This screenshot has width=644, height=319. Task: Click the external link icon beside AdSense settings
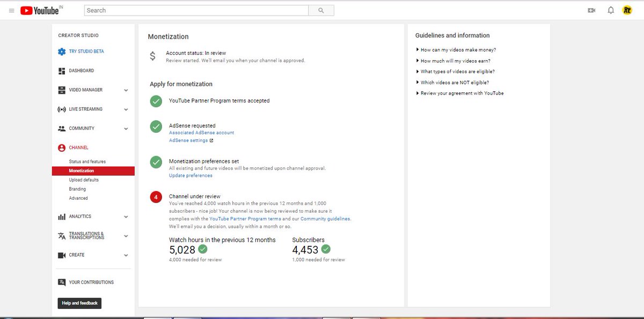click(211, 141)
